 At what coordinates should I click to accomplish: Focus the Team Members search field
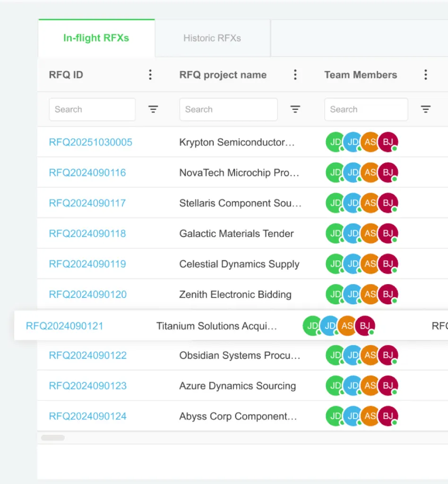(x=366, y=109)
